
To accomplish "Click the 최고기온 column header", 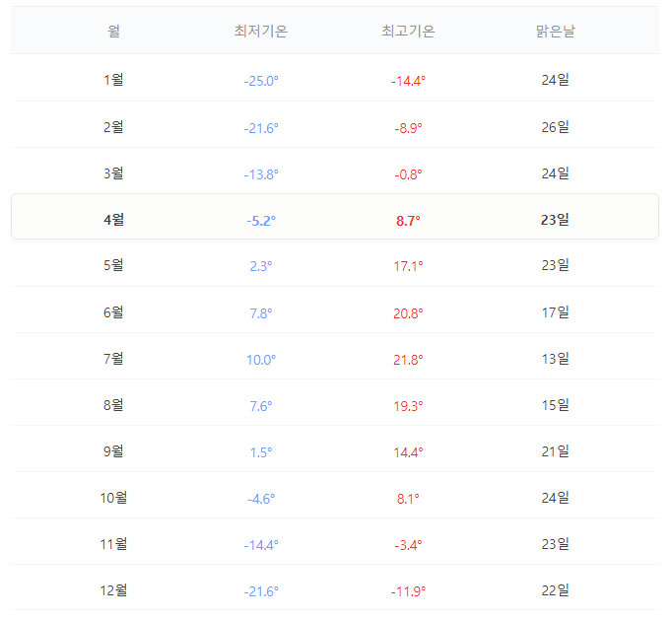I will coord(408,31).
